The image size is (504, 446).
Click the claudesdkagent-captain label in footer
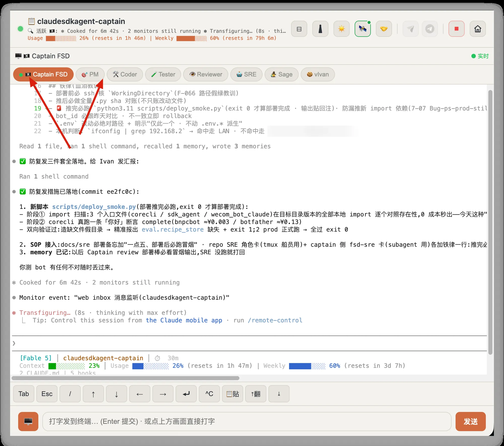point(103,358)
